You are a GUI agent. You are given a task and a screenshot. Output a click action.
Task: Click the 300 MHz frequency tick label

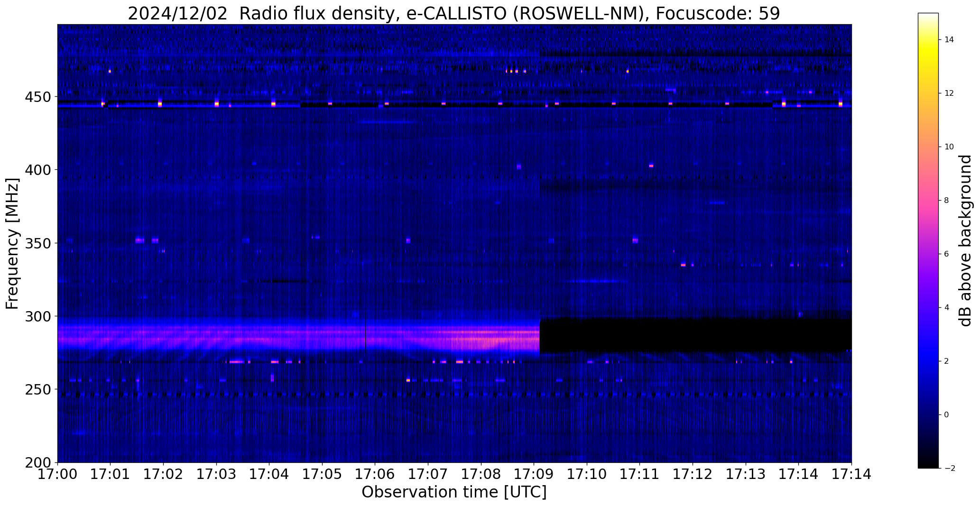click(37, 316)
